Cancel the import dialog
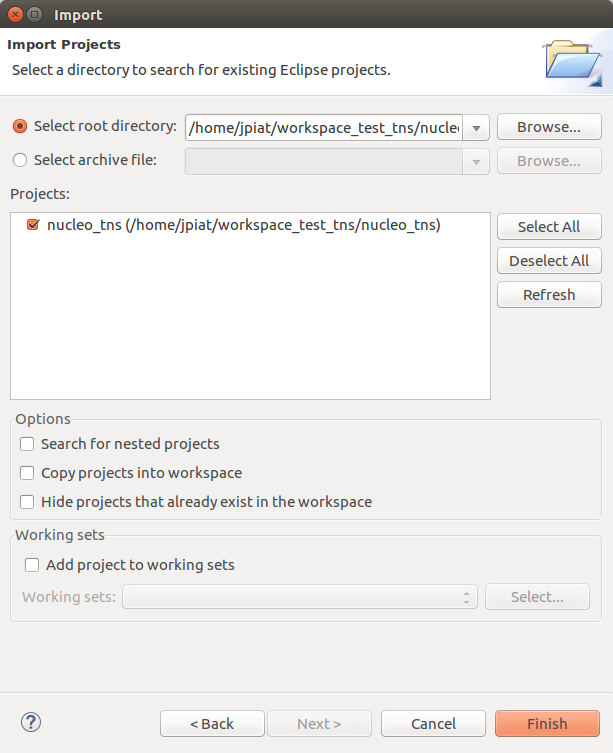This screenshot has height=753, width=613. tap(433, 724)
